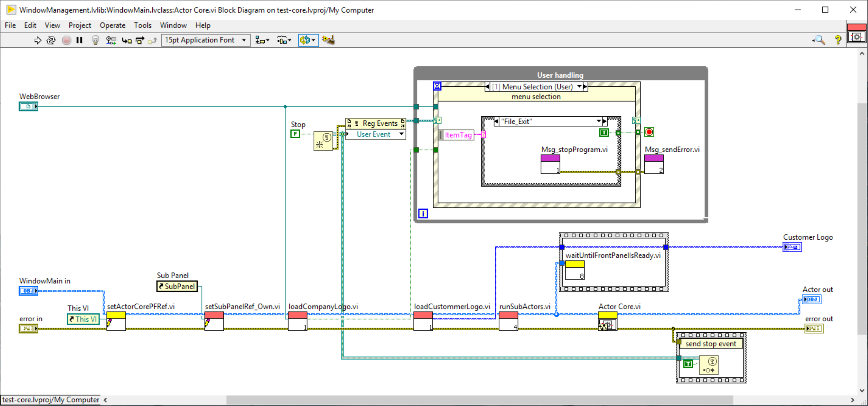Image resolution: width=868 pixels, height=406 pixels.
Task: Click the loadCustommerLogo.vi subVI
Action: [423, 321]
